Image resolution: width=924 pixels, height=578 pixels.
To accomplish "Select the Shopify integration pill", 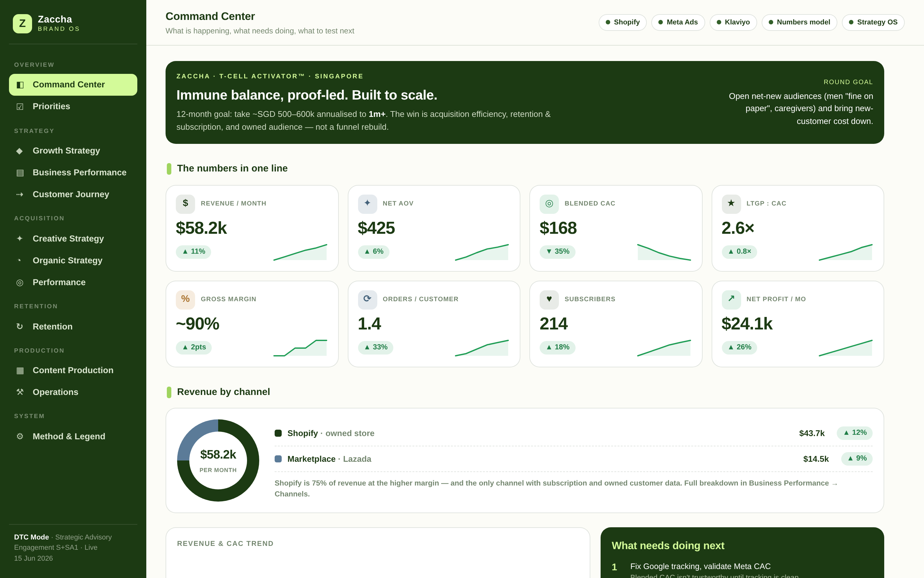I will click(x=622, y=22).
